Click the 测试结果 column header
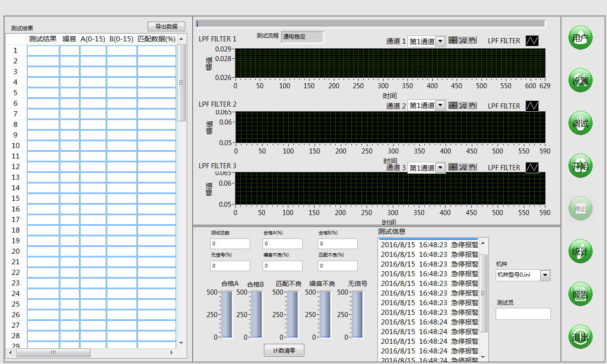607x364 pixels. 43,39
